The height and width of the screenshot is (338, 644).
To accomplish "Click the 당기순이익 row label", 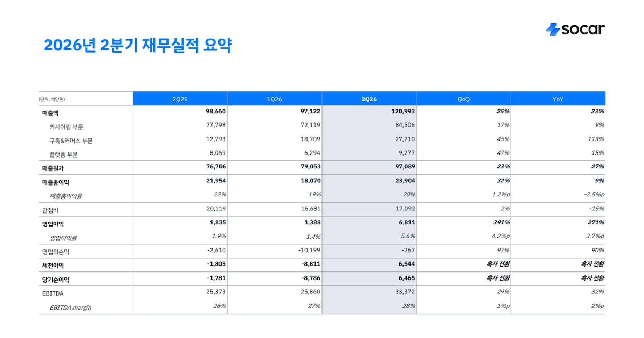I will pos(56,280).
